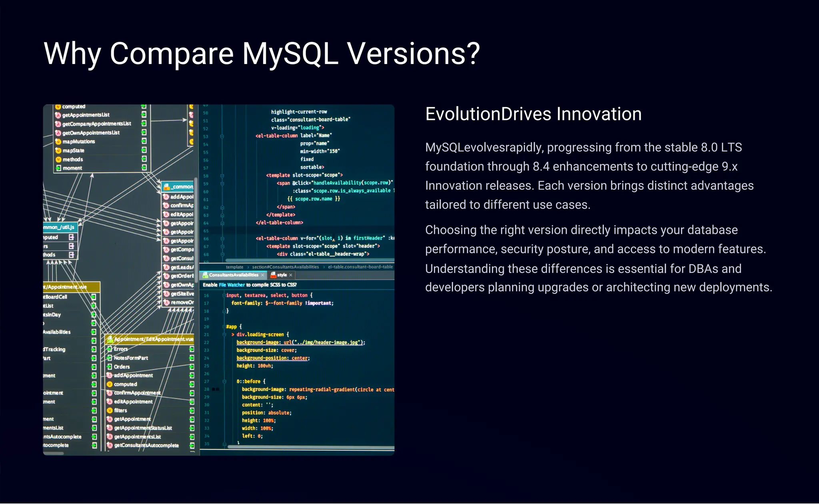The image size is (819, 504).
Task: Close the style tab using its X
Action: 291,275
